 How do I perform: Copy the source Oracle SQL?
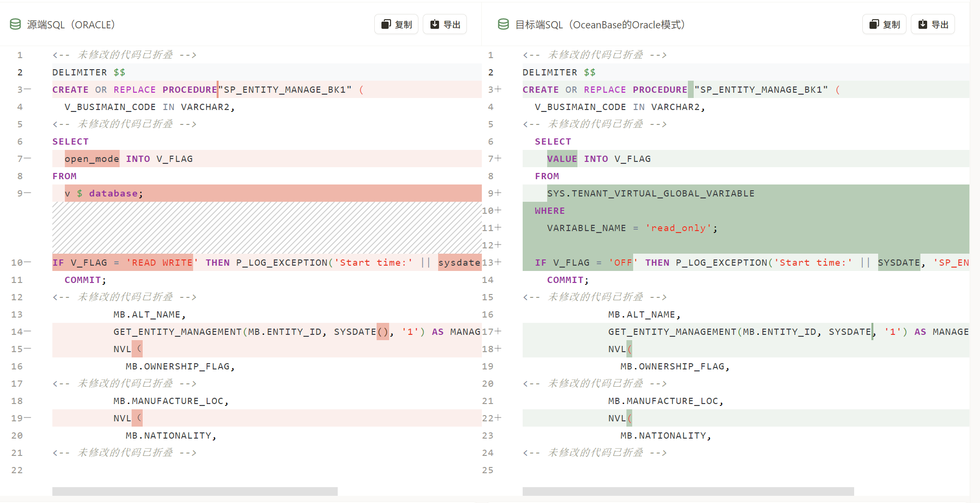396,25
